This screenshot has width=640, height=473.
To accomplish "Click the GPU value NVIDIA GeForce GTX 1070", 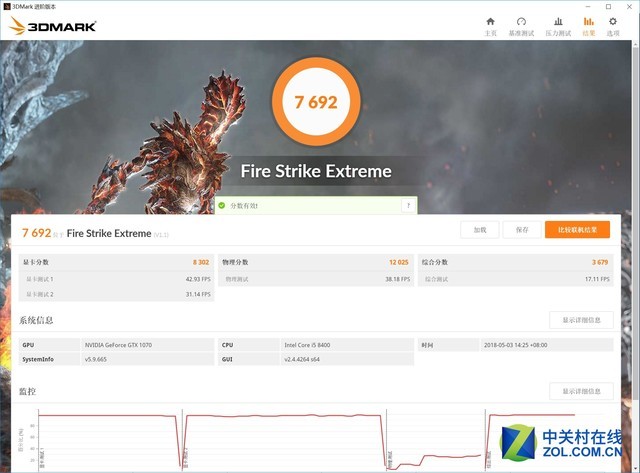I will [118, 345].
